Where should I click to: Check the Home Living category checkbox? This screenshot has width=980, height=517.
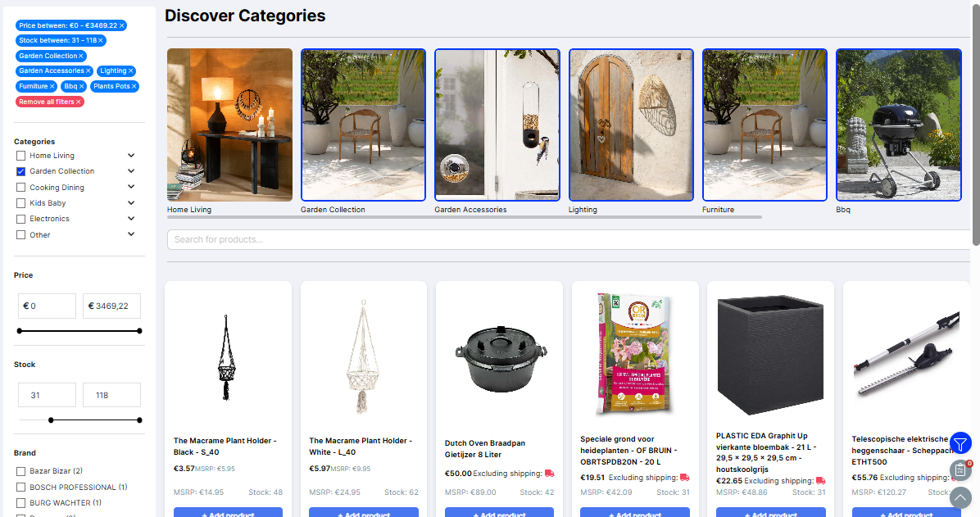20,156
